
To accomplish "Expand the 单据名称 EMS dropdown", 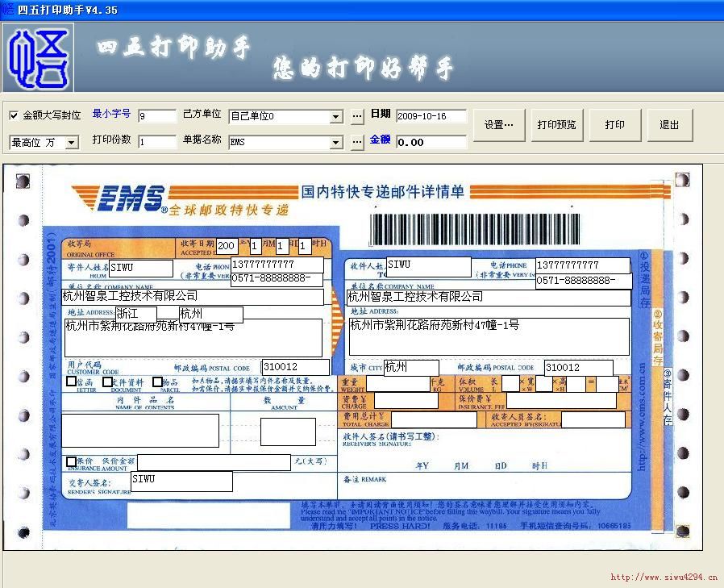I will 335,143.
